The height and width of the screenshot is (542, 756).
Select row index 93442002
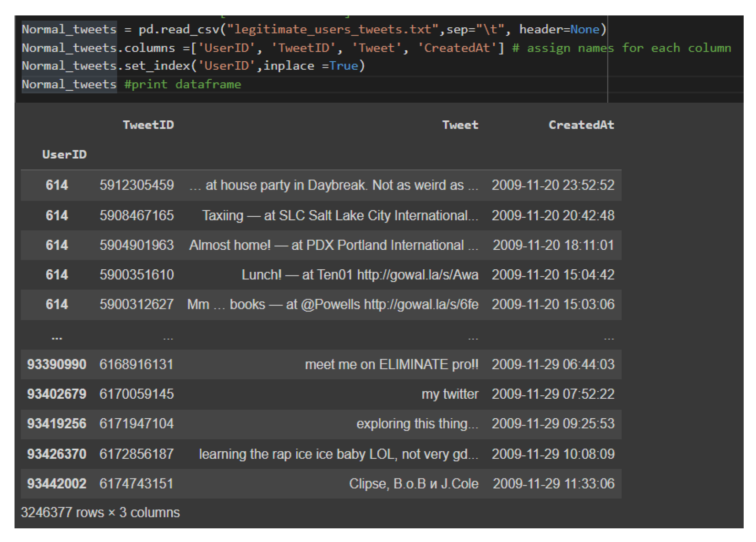point(56,484)
